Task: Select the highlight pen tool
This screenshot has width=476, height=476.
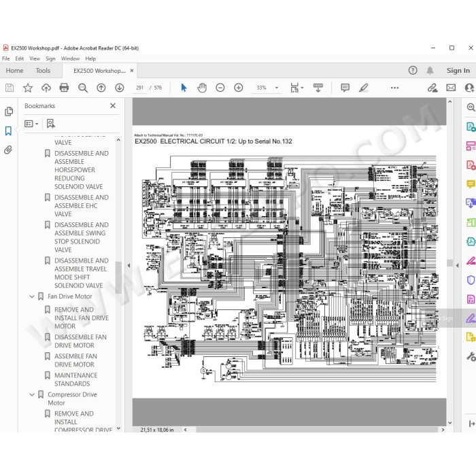Action: [364, 88]
